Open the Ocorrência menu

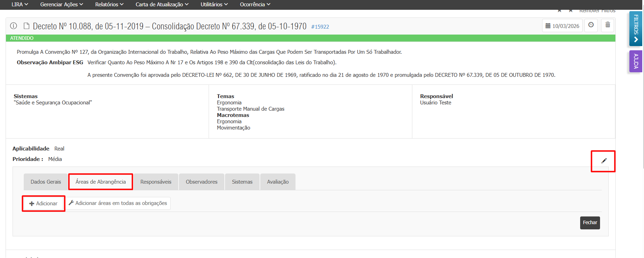pyautogui.click(x=255, y=5)
